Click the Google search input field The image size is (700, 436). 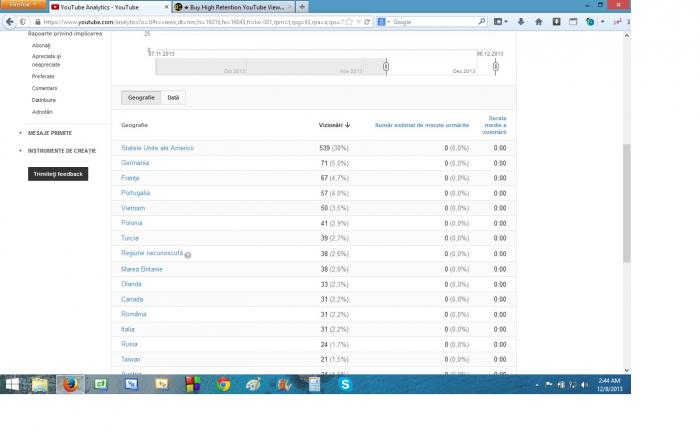(434, 21)
